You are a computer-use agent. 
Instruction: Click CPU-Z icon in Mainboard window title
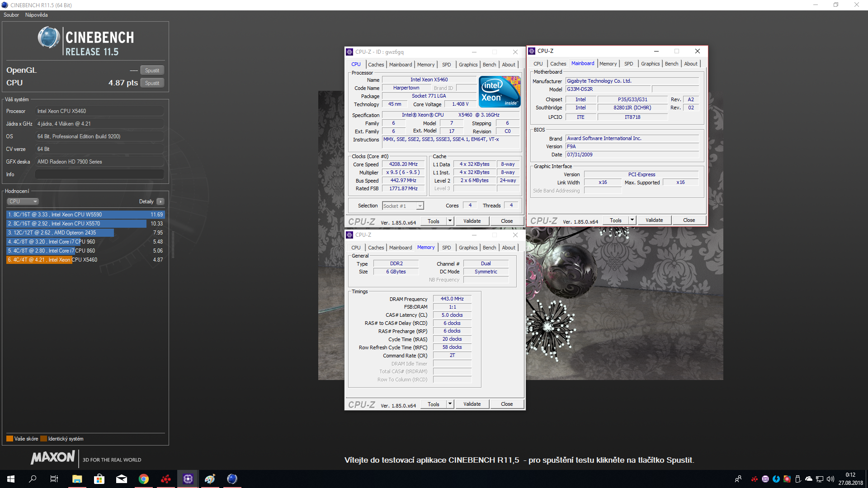(x=532, y=51)
